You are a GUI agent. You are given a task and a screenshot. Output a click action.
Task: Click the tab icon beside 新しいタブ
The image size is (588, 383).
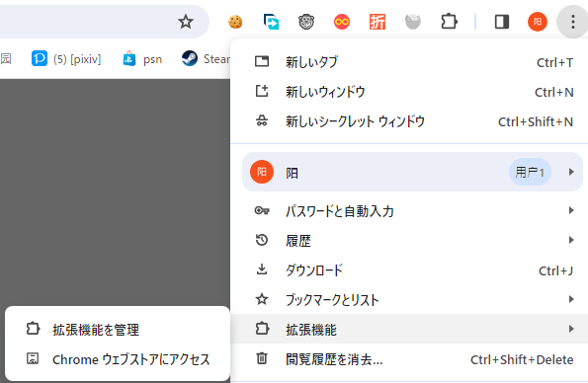[262, 61]
